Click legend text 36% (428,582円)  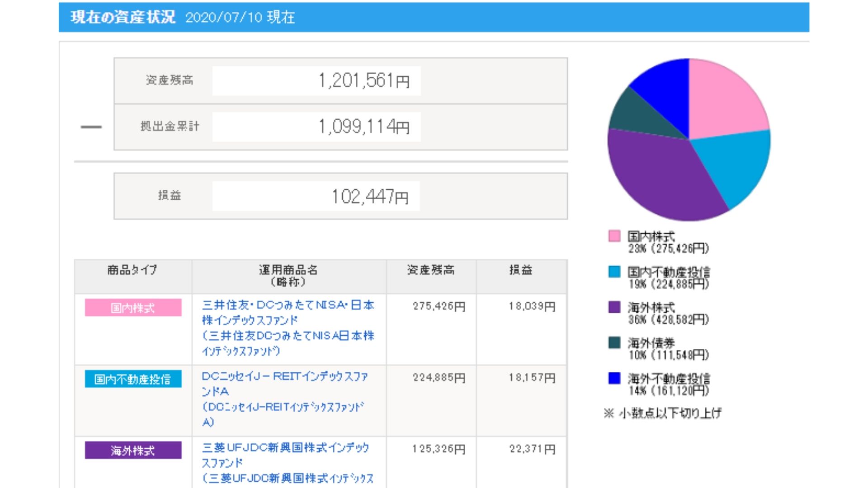point(669,320)
